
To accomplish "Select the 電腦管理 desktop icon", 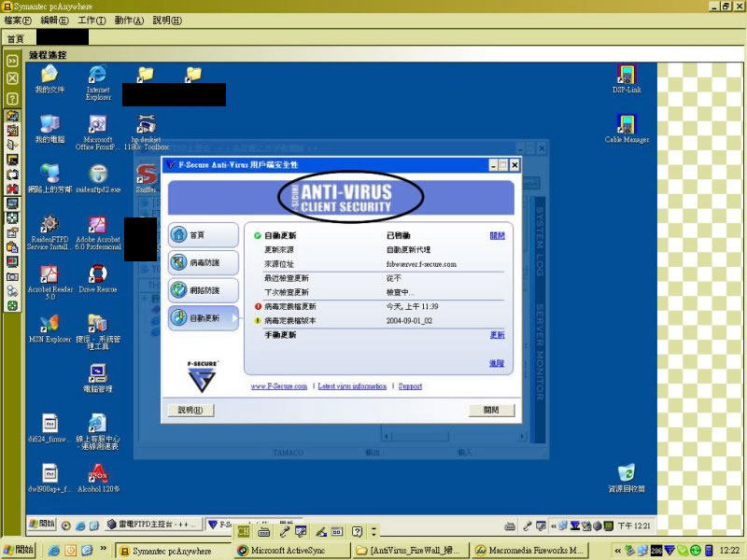I will (x=98, y=379).
